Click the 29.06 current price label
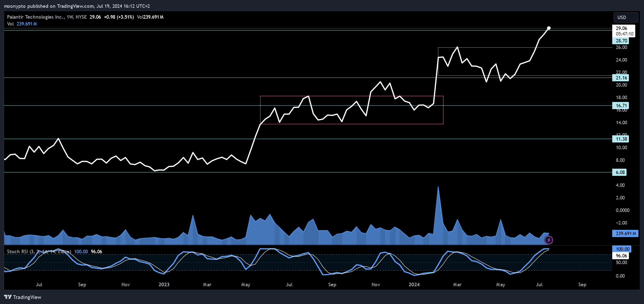 tap(621, 28)
